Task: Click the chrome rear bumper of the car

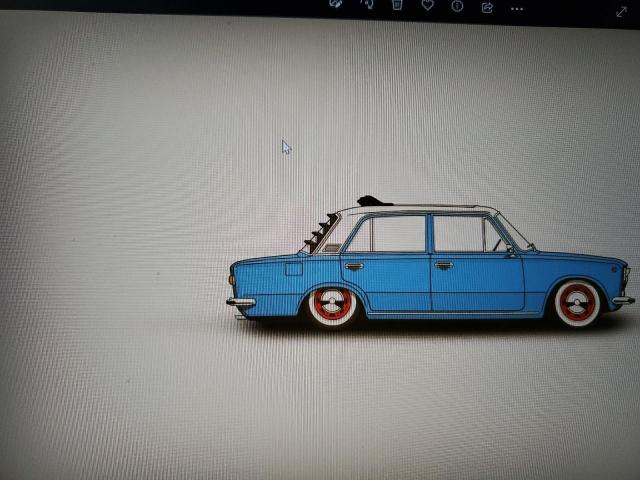Action: pos(240,301)
